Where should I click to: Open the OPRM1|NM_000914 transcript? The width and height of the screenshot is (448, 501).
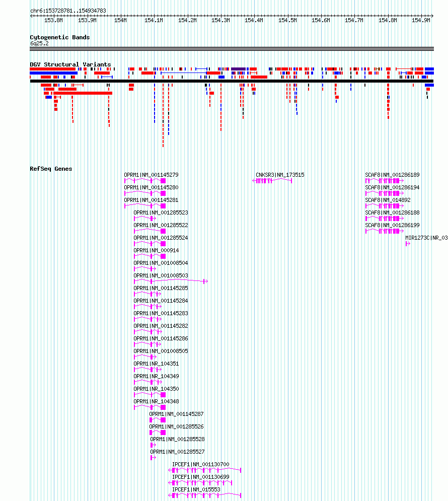pyautogui.click(x=156, y=250)
